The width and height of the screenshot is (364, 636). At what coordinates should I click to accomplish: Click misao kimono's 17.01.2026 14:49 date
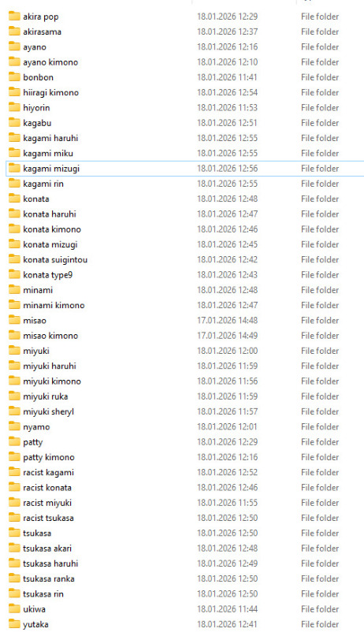[228, 336]
